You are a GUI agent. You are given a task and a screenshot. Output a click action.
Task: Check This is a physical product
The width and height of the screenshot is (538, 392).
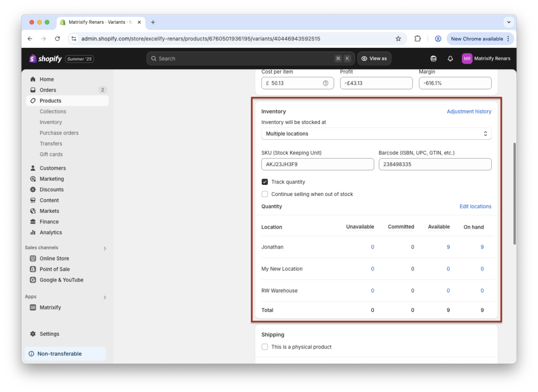[265, 347]
